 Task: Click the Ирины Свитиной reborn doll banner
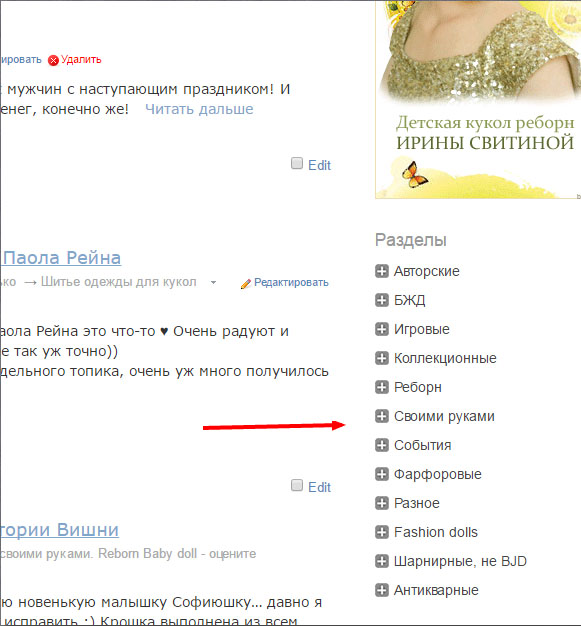(478, 99)
